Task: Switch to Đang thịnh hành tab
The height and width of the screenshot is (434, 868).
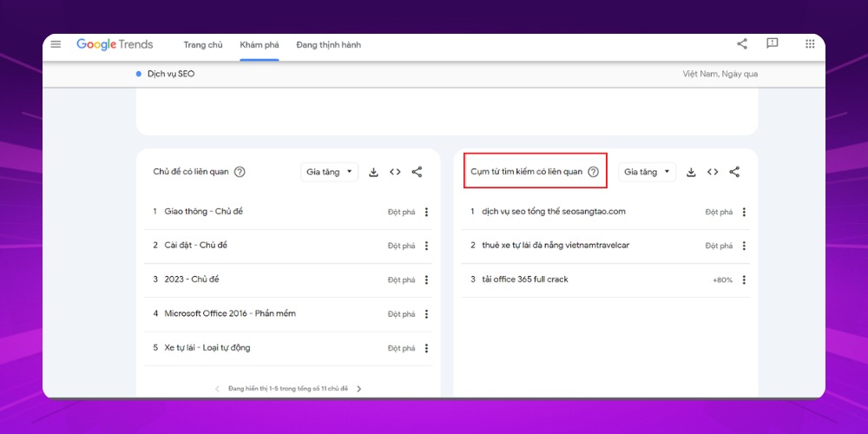Action: pyautogui.click(x=328, y=45)
